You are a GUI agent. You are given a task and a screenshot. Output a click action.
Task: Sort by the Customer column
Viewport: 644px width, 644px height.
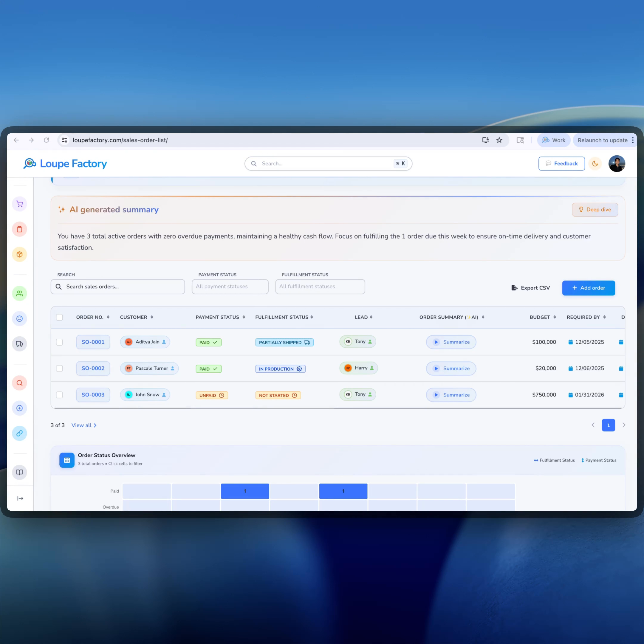(x=137, y=317)
